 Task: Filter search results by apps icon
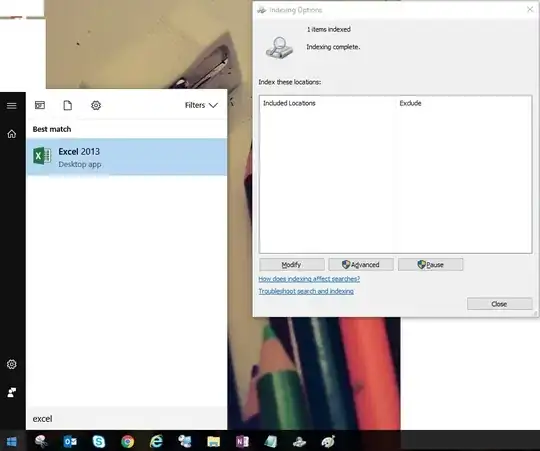[40, 105]
